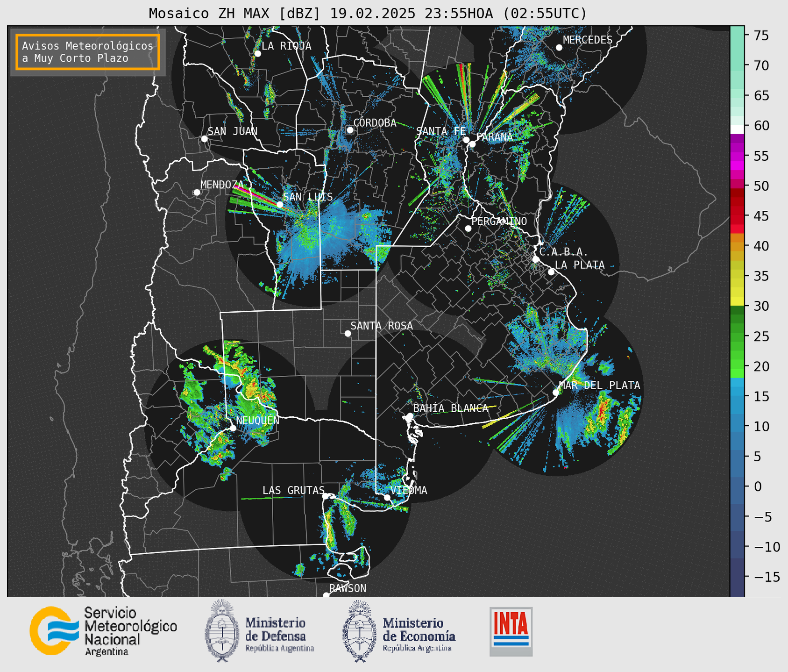Click the MAR DEL PLATA label text

600,386
